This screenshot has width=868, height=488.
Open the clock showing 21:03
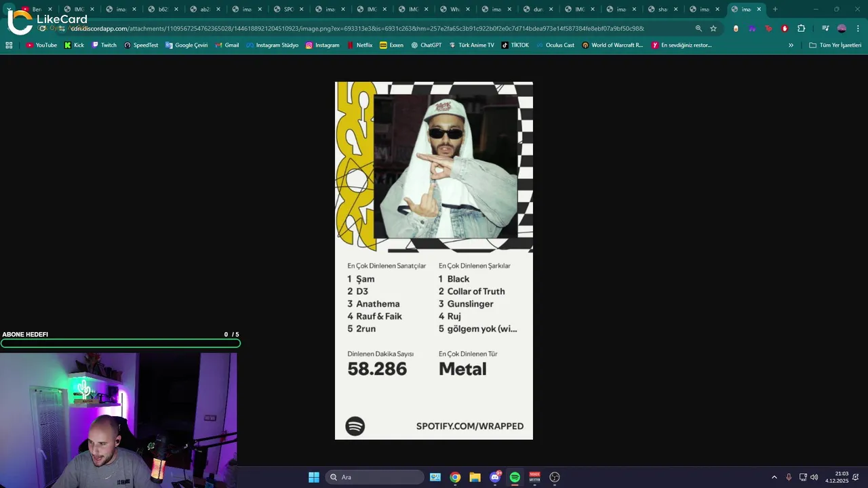click(837, 477)
